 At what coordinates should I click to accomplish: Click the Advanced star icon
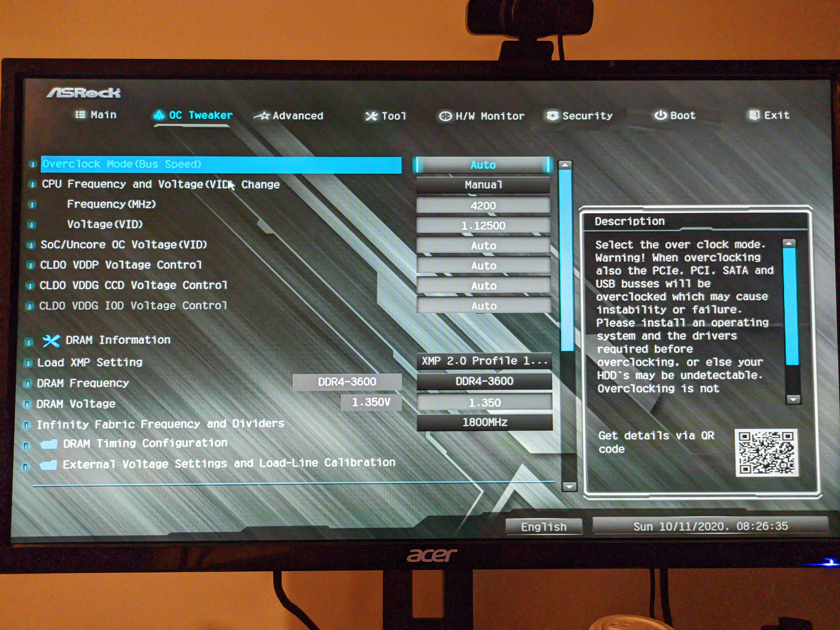click(262, 116)
